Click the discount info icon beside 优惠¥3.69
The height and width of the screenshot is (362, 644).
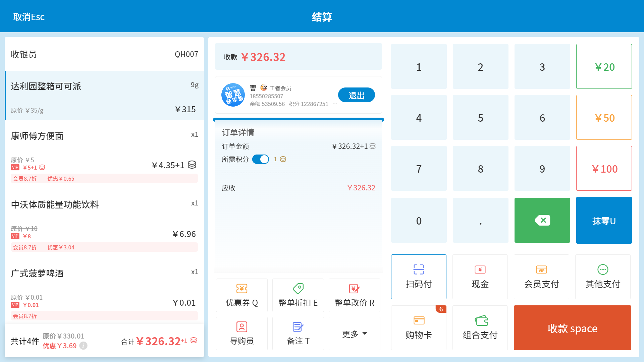pyautogui.click(x=84, y=346)
